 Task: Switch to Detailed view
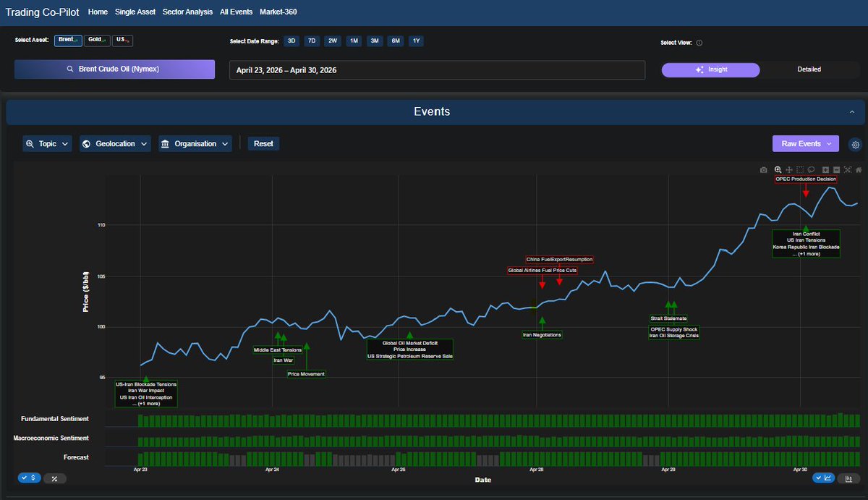809,70
